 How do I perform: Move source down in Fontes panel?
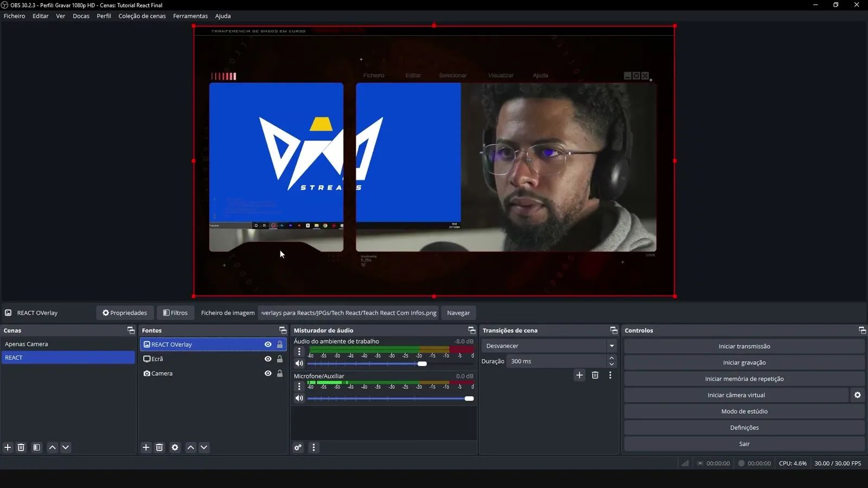pos(204,447)
